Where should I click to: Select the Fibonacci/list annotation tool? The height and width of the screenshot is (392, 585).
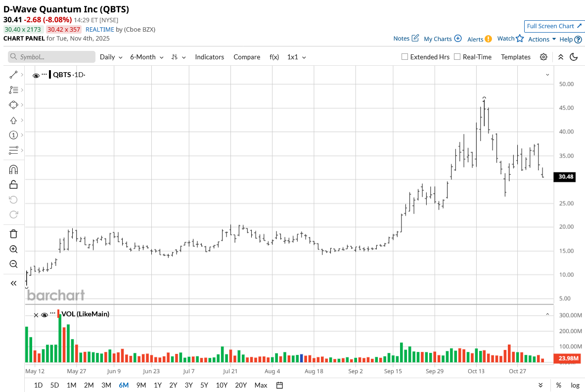tap(13, 90)
